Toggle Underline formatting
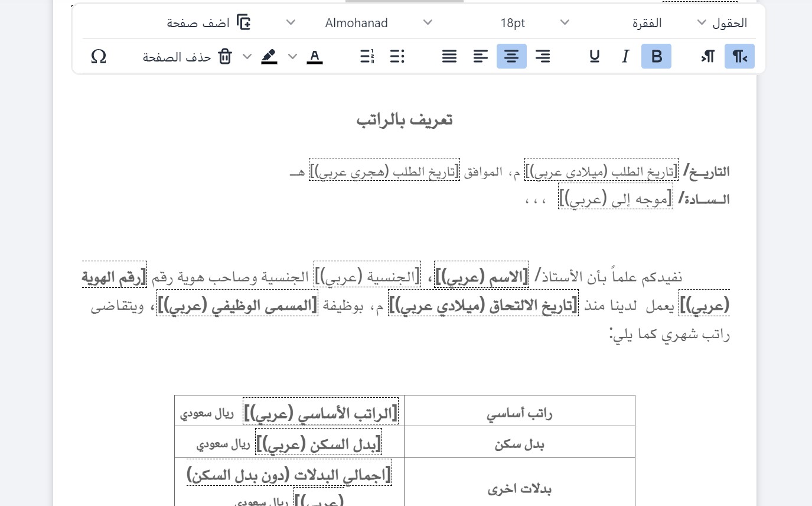This screenshot has width=812, height=506. pos(594,56)
